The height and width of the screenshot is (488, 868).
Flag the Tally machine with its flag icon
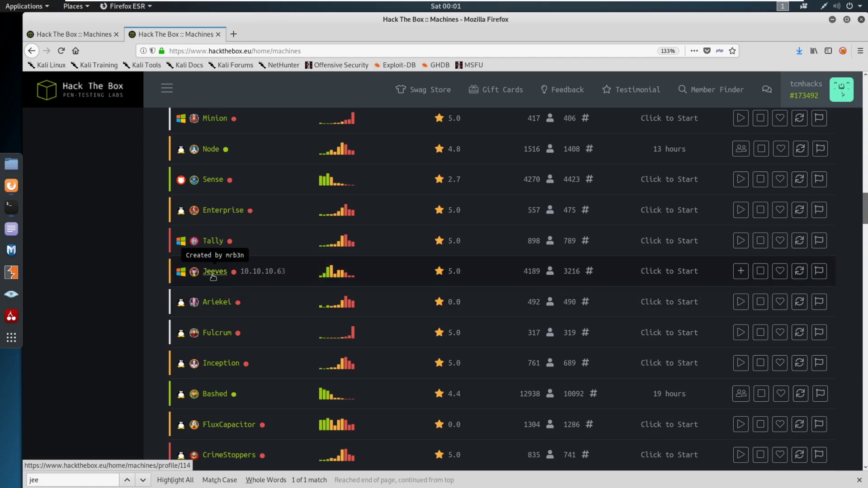coord(819,241)
